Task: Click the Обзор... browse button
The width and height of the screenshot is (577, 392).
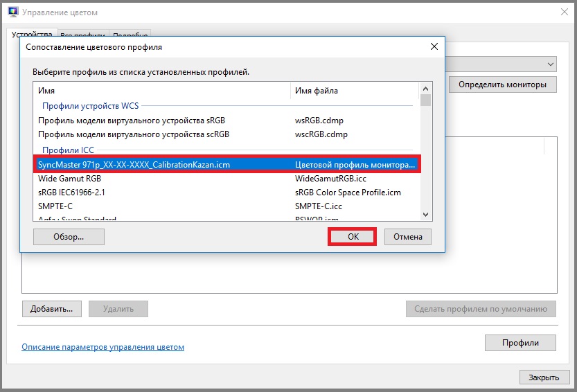Action: [x=69, y=237]
